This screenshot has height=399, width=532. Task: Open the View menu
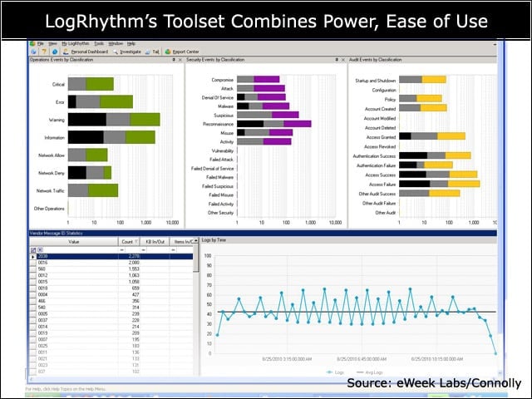point(52,43)
